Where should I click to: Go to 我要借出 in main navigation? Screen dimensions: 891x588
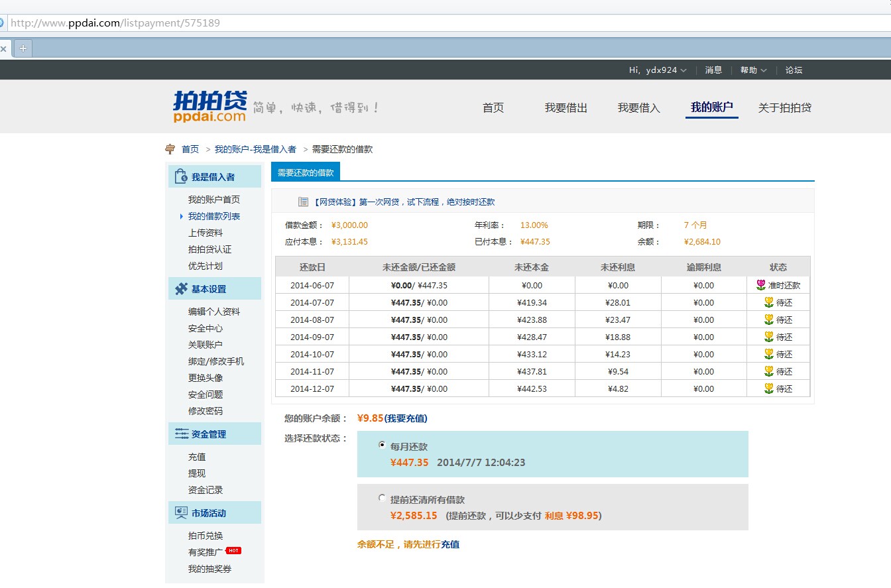(x=565, y=108)
